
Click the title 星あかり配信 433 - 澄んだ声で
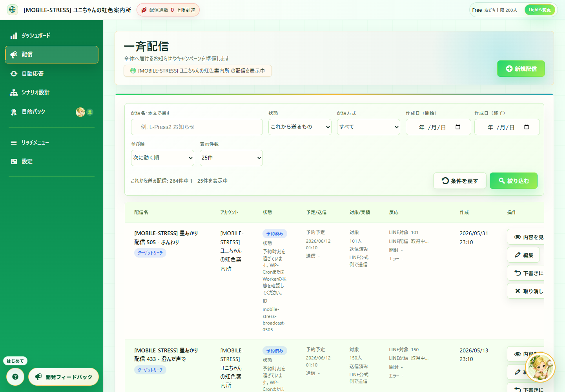click(166, 355)
